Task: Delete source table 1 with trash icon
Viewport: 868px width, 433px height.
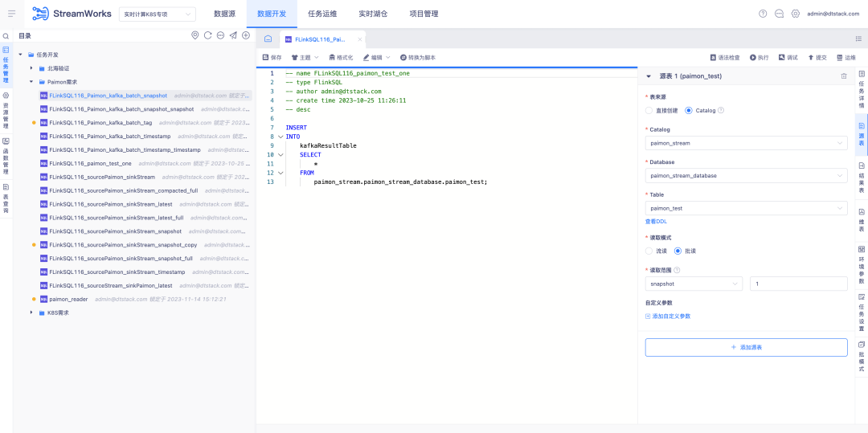Action: pyautogui.click(x=844, y=76)
